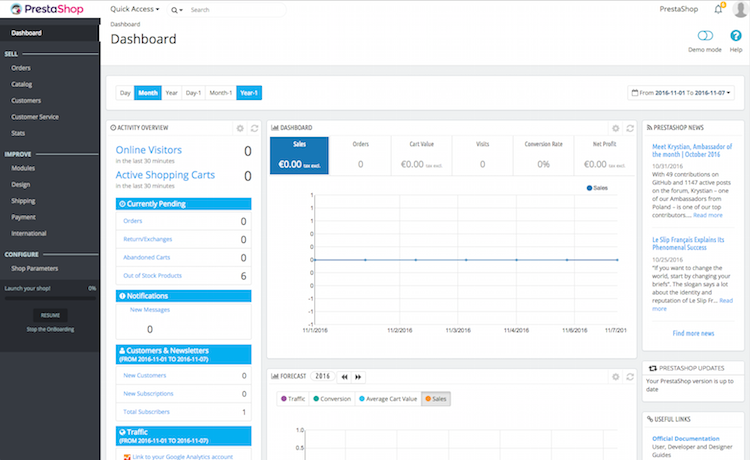Toggle Demo mode switch

coord(704,37)
